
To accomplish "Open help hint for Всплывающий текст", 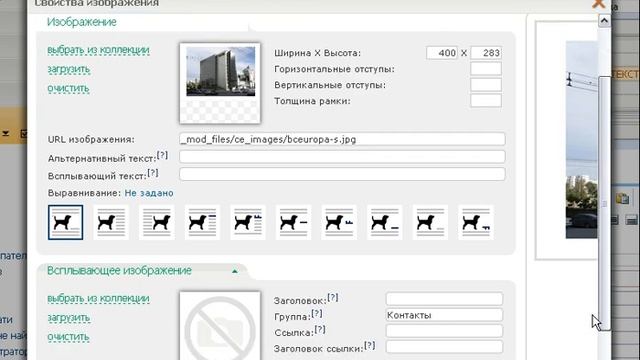I will coord(153,173).
